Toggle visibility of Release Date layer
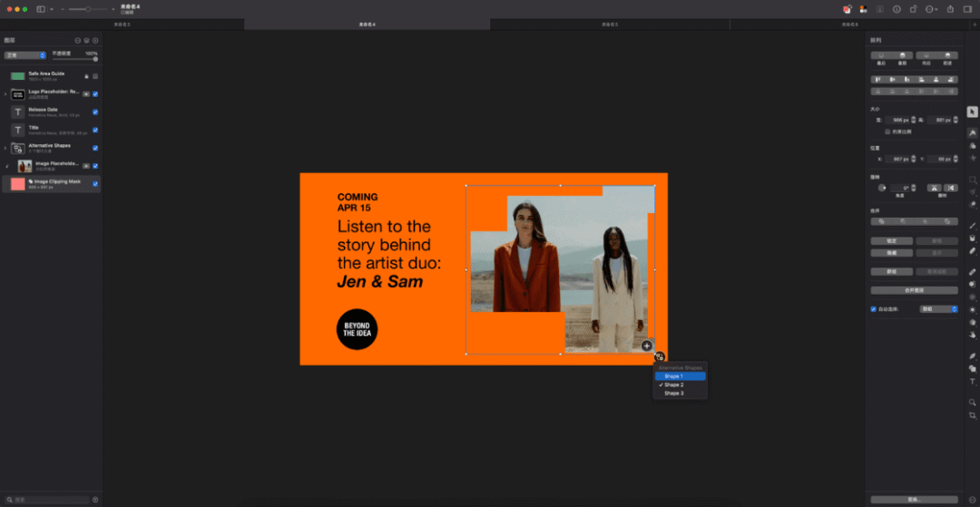Screen dimensions: 980x507 95,112
